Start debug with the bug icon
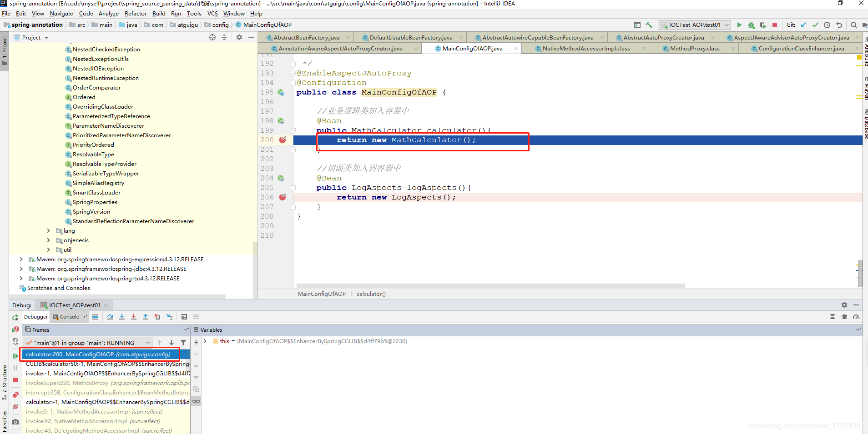The image size is (868, 434). coord(751,25)
